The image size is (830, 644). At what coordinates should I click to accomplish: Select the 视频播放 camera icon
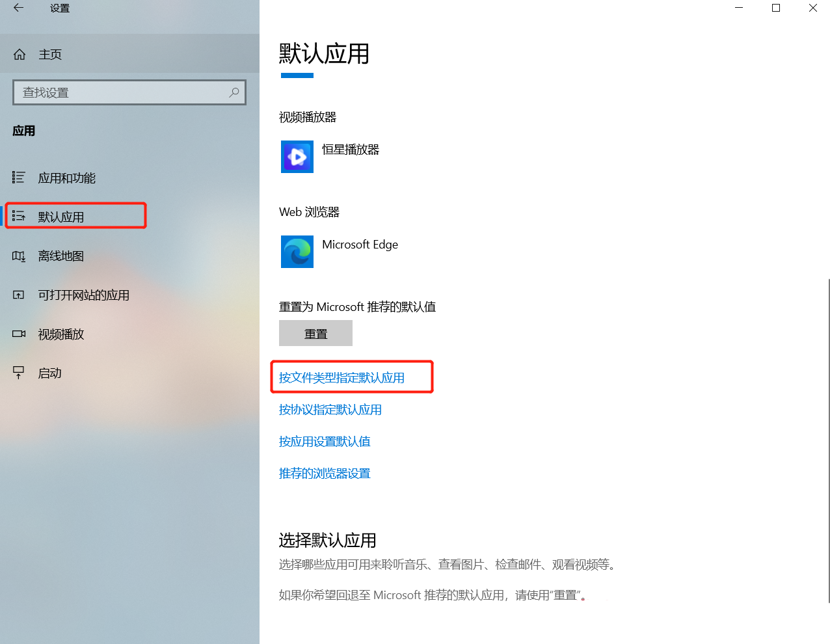click(19, 334)
